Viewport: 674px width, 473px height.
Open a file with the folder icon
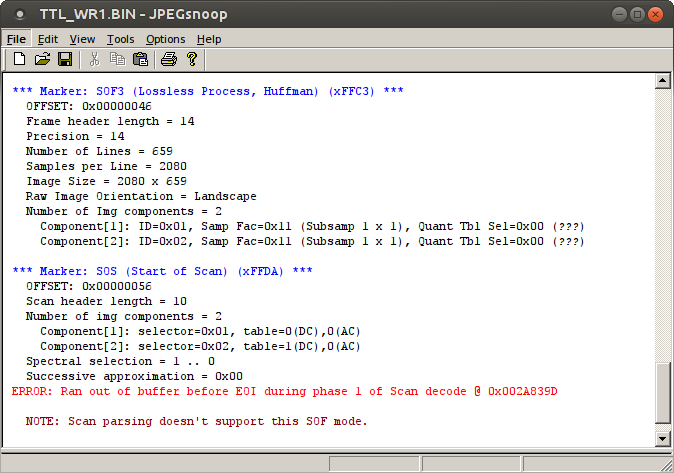(x=42, y=59)
